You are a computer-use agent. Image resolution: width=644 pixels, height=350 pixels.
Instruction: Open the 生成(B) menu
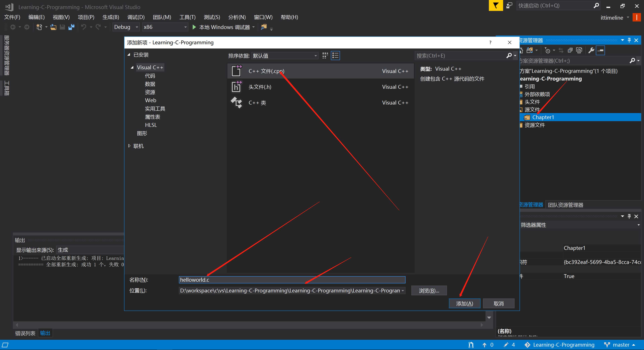[111, 17]
